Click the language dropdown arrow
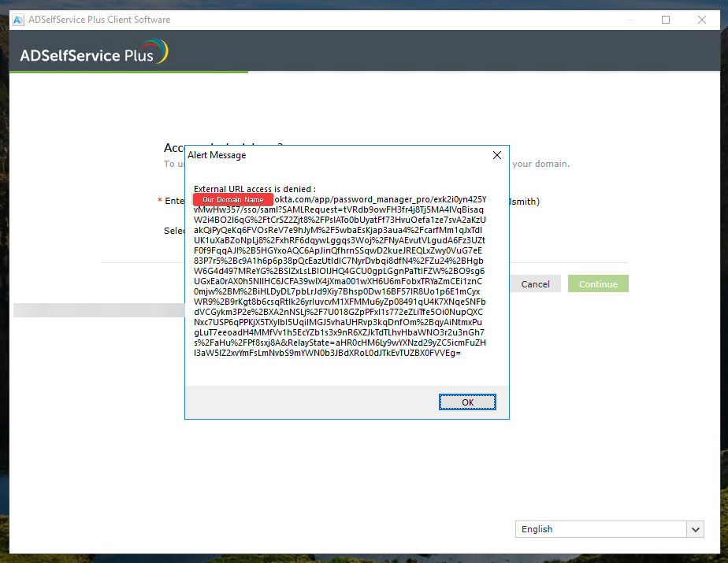Viewport: 728px width, 563px height. [x=695, y=529]
